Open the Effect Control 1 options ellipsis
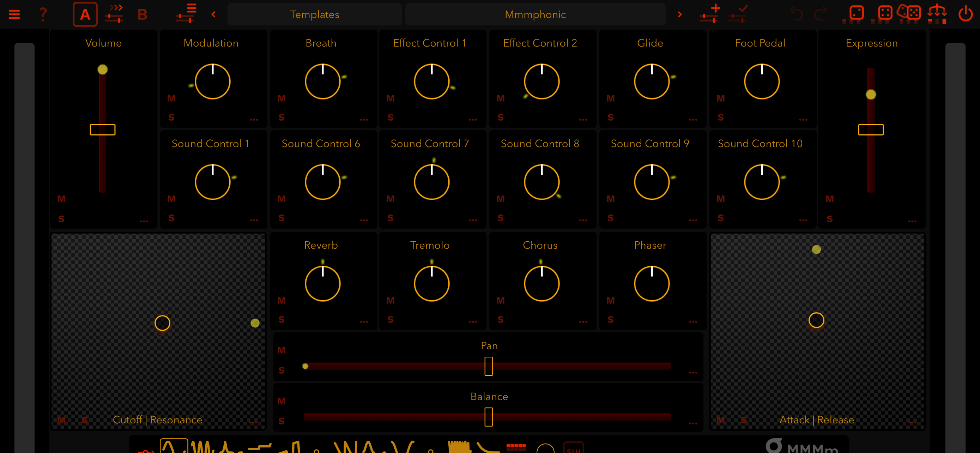Image resolution: width=980 pixels, height=453 pixels. tap(473, 120)
